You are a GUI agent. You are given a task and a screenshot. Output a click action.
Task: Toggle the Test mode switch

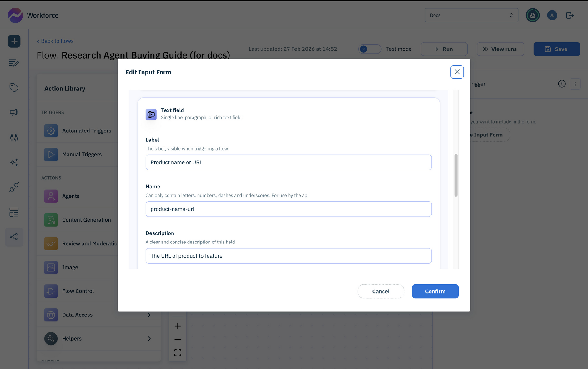coord(369,49)
